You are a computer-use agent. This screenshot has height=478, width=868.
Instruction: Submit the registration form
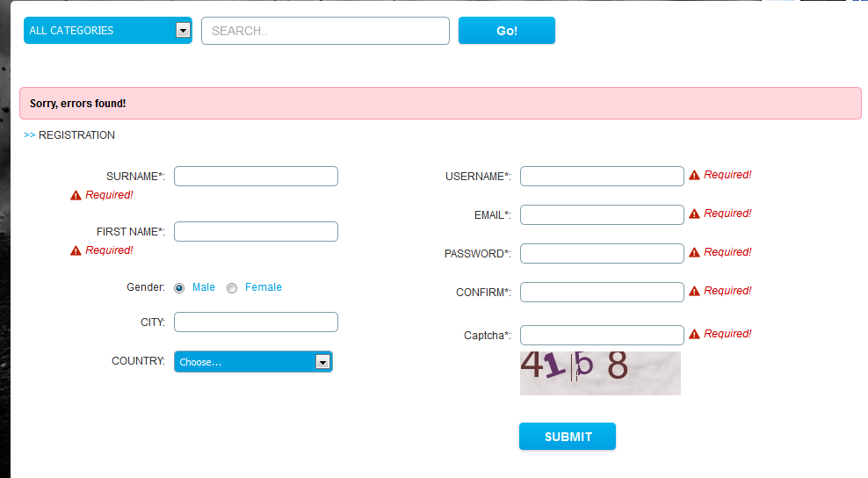pos(567,437)
